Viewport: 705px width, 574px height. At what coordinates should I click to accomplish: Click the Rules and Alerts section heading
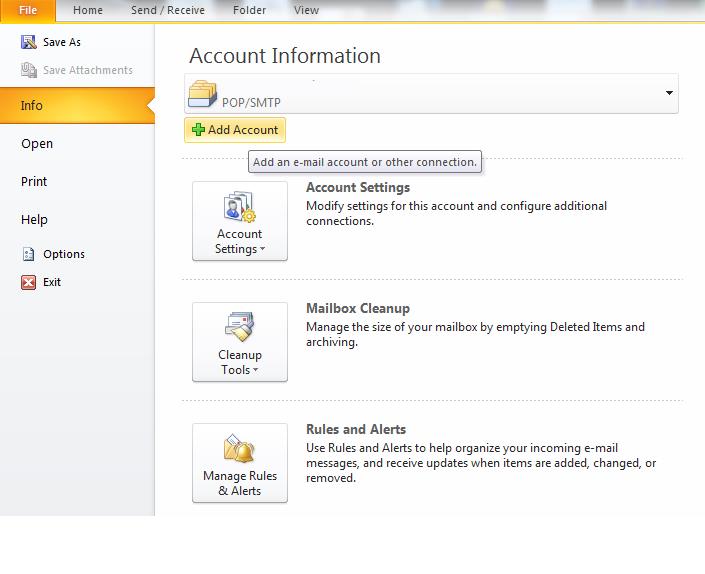coord(356,429)
